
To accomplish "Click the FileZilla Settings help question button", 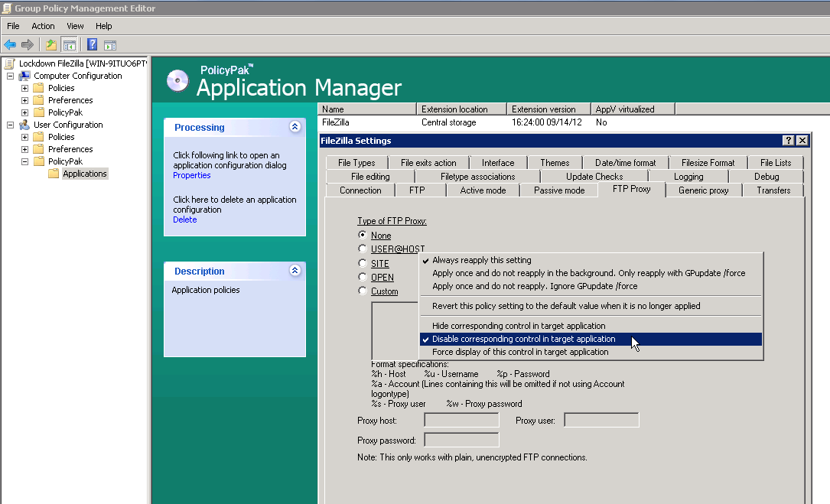I will point(789,140).
